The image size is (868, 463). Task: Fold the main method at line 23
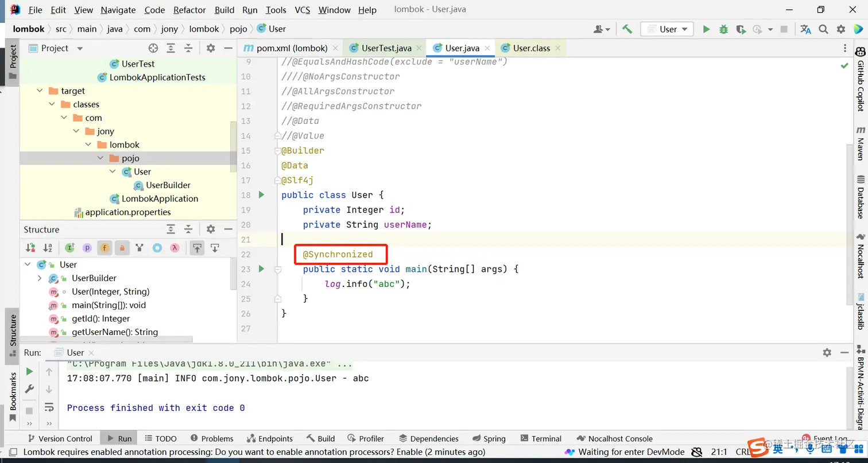[x=278, y=269]
